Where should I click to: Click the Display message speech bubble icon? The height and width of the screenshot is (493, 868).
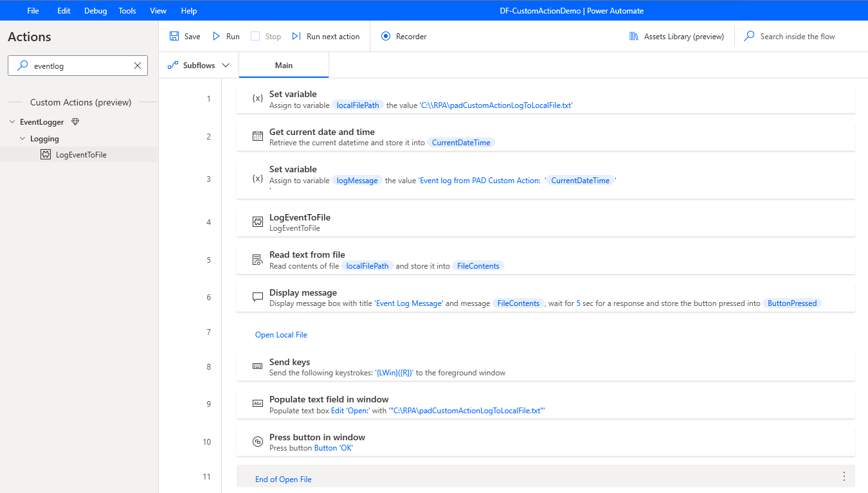tap(258, 298)
